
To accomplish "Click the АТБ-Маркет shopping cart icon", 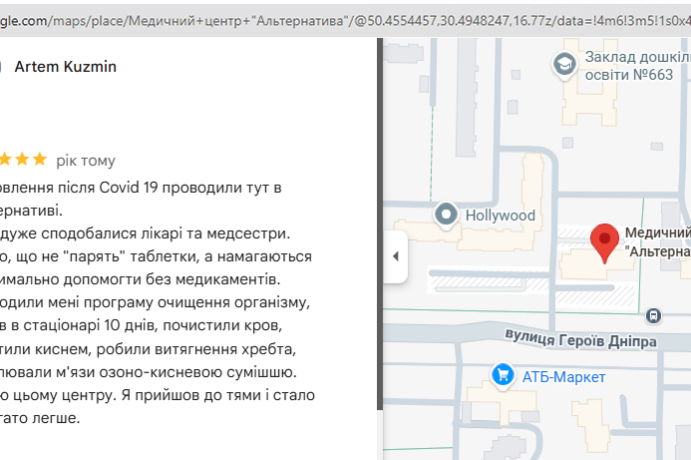I will (x=502, y=375).
